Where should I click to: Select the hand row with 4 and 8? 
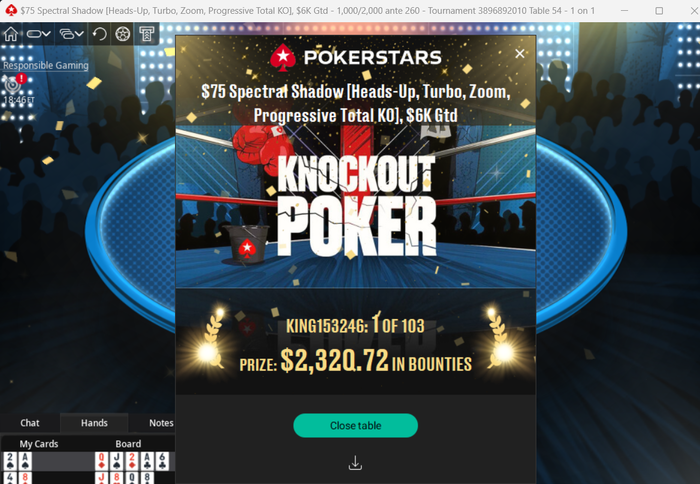click(88, 478)
